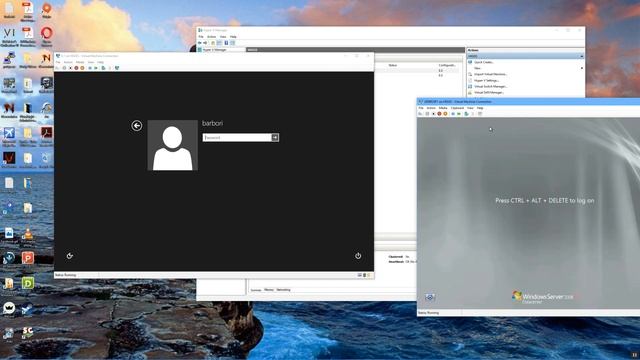The width and height of the screenshot is (640, 360).
Task: Switch to the Networking tab in Hyper-V Manager
Action: [x=283, y=290]
